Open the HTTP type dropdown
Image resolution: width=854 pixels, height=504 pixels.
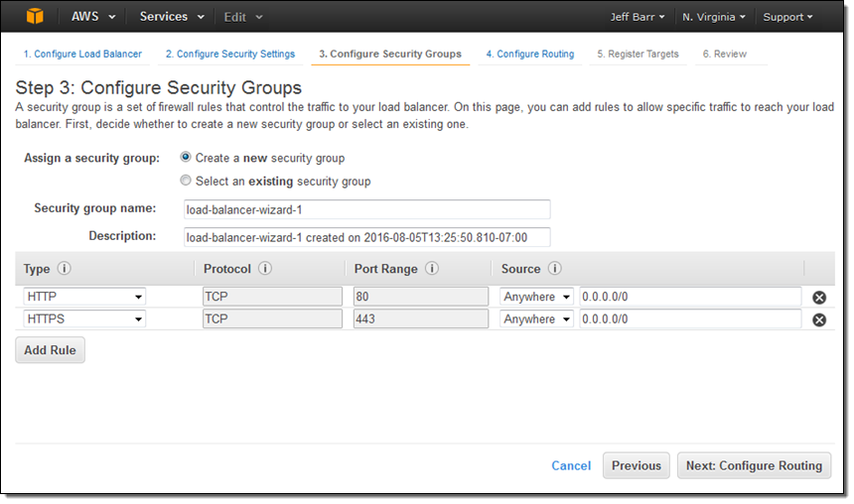coord(84,297)
